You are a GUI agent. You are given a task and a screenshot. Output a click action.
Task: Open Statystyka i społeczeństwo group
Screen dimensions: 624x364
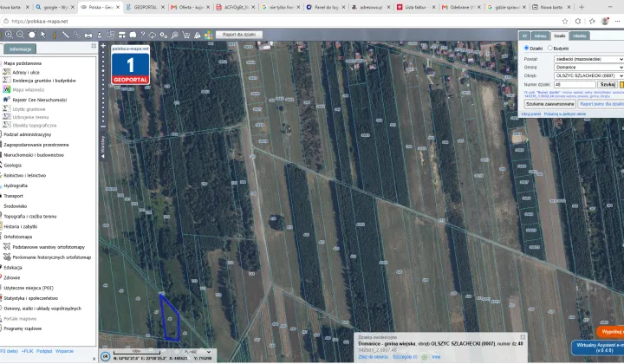pyautogui.click(x=30, y=298)
